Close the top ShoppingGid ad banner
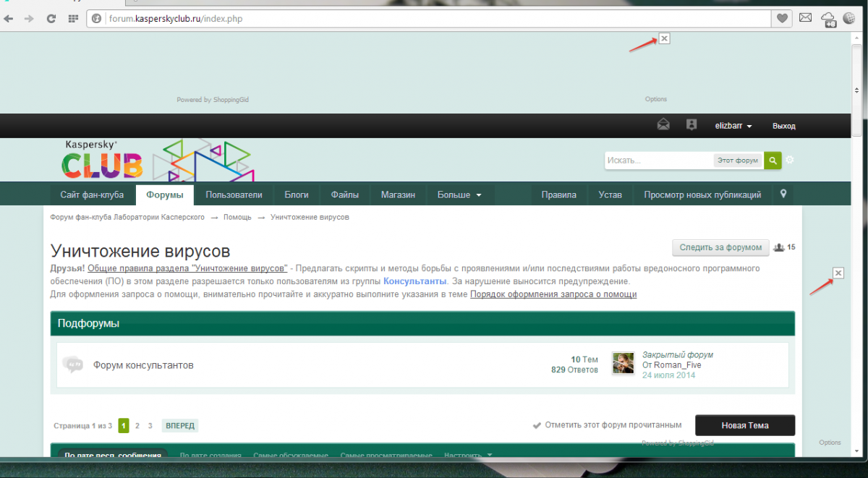This screenshot has width=868, height=478. coord(665,38)
